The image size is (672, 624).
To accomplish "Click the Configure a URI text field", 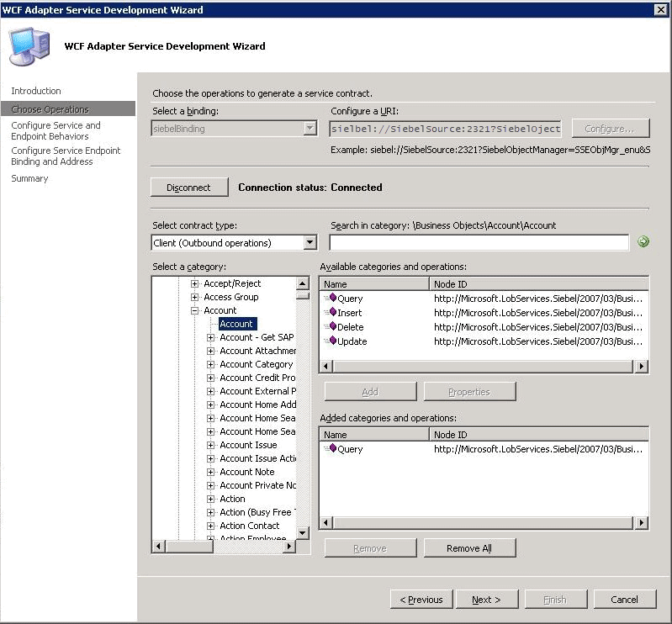I will (x=445, y=129).
